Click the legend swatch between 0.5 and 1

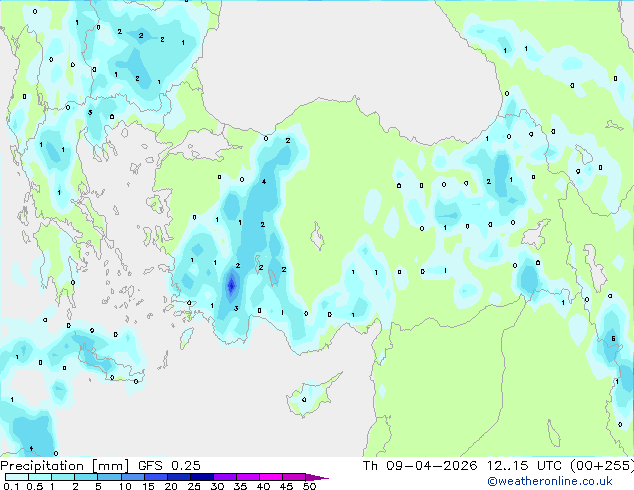pyautogui.click(x=40, y=477)
